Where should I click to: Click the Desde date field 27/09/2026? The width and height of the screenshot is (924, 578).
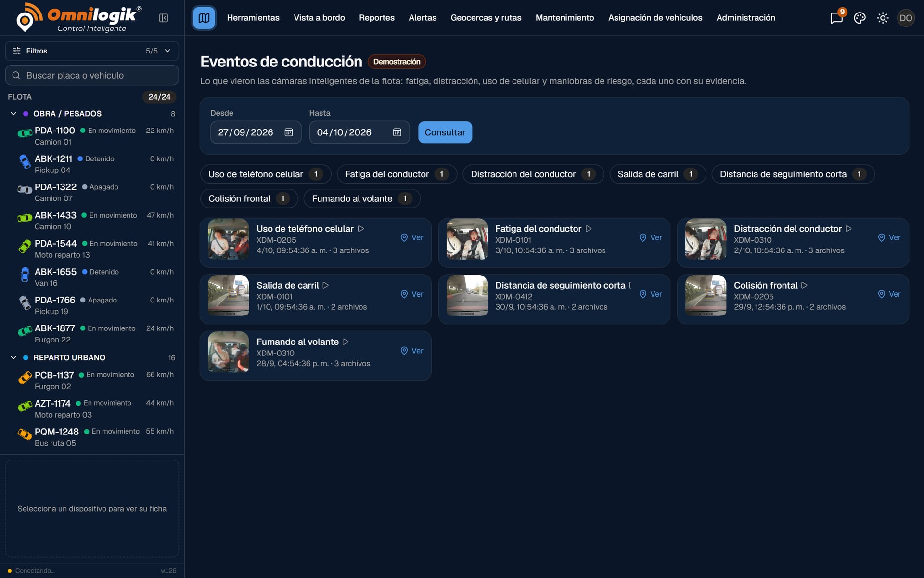point(256,132)
